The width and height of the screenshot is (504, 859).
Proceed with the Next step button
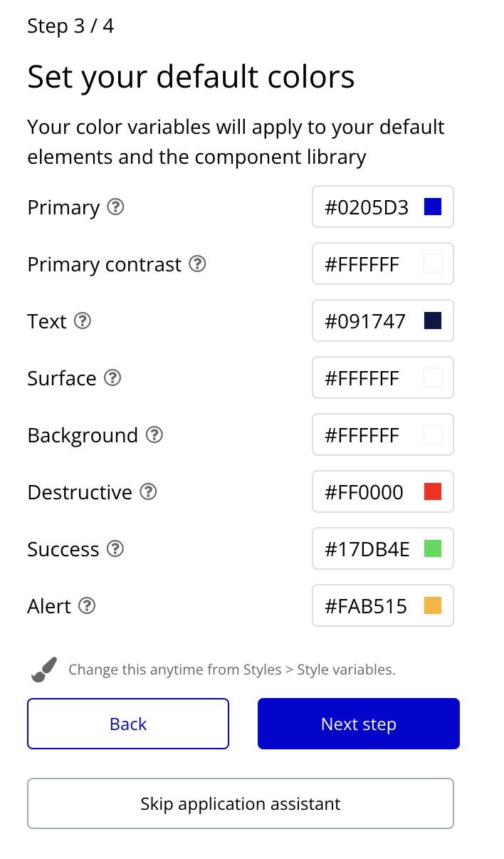(359, 724)
